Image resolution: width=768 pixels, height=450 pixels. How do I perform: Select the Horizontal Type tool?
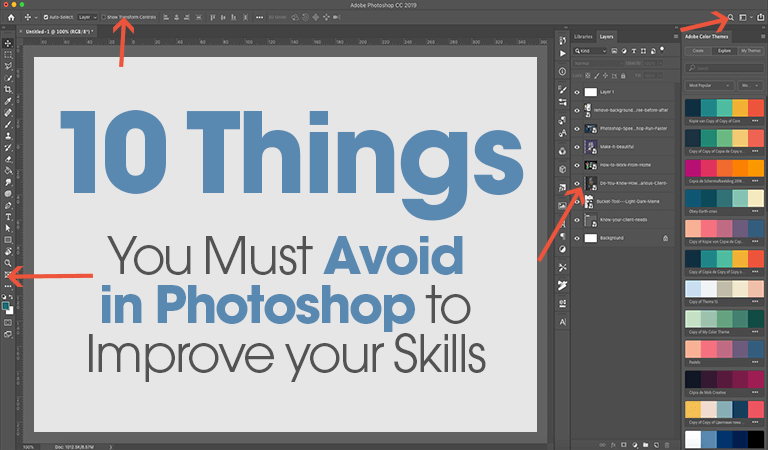[x=8, y=217]
